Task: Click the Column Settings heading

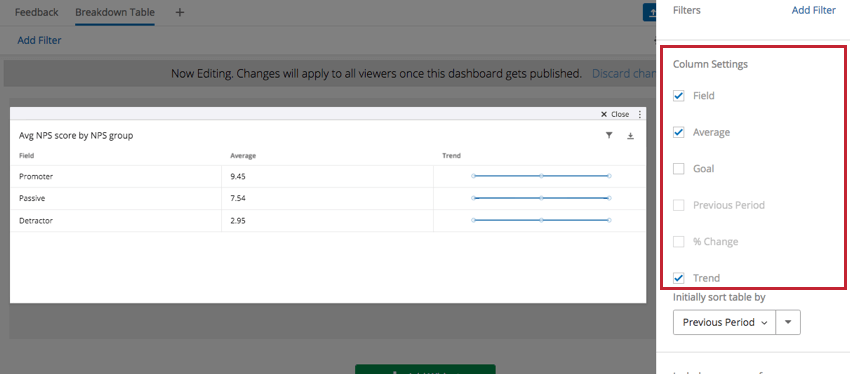Action: tap(710, 65)
